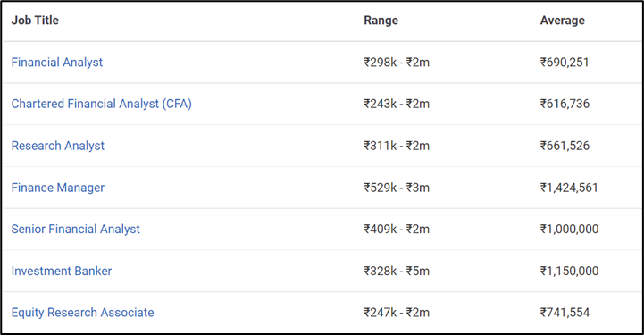The height and width of the screenshot is (335, 644).
Task: Select Financial Analyst range ₹298k - ₹2m
Action: coord(397,63)
